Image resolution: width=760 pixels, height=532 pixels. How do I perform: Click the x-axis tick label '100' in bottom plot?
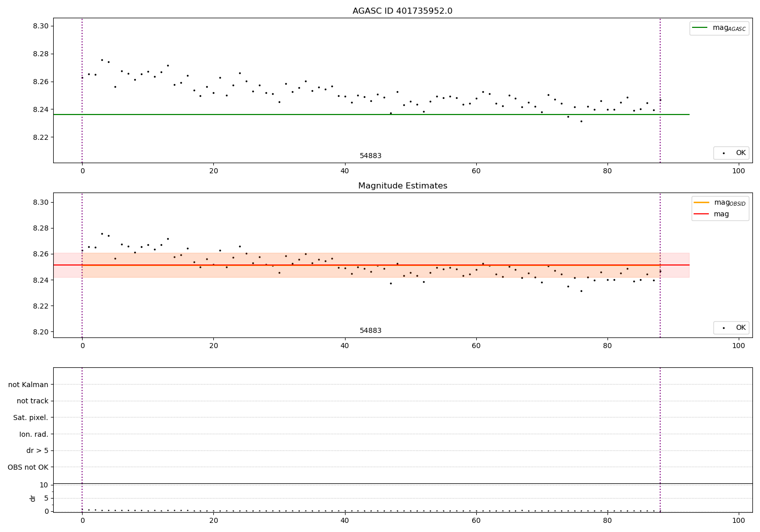pyautogui.click(x=739, y=520)
